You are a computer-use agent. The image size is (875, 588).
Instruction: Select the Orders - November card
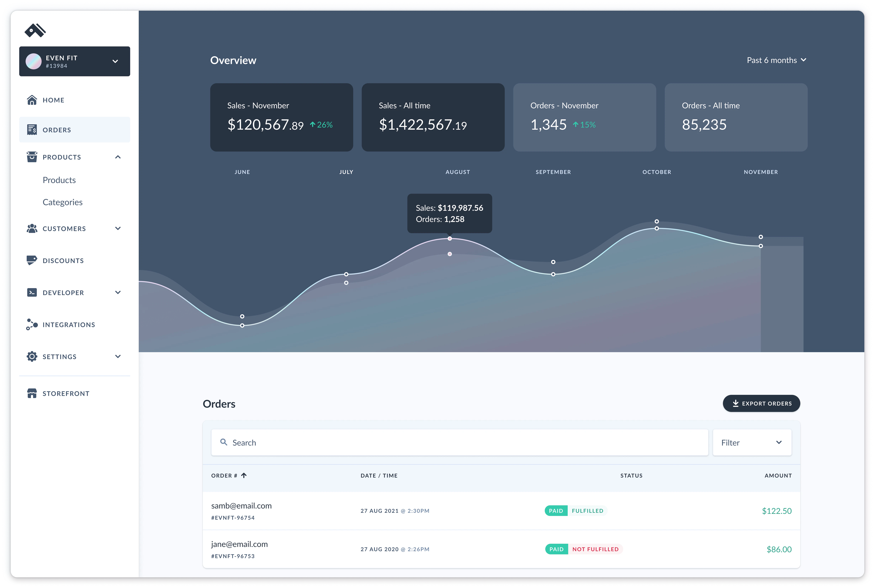[584, 117]
